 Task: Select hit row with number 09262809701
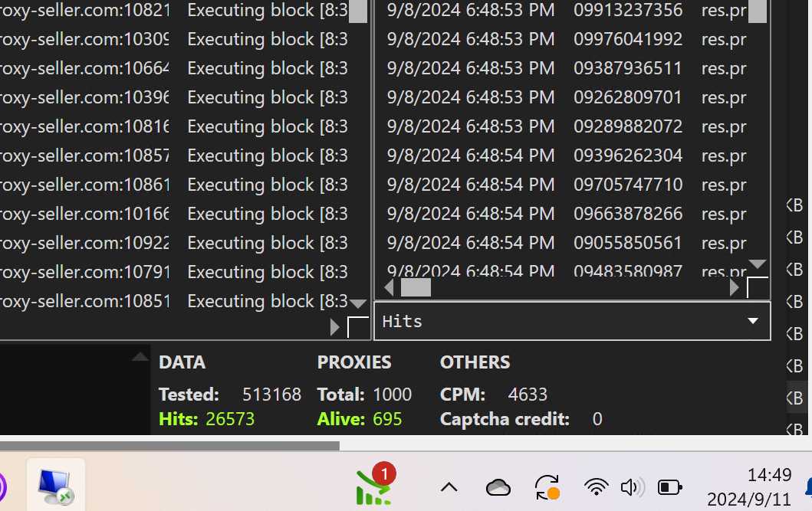[567, 97]
